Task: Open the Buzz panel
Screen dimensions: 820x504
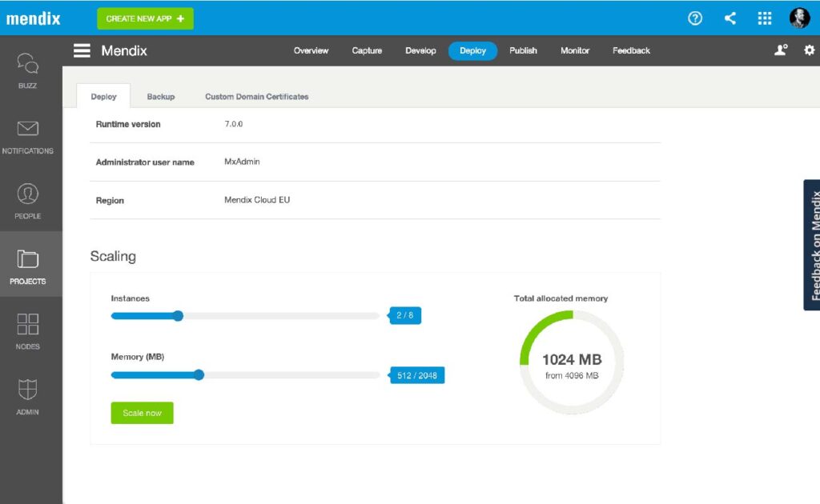Action: [28, 68]
